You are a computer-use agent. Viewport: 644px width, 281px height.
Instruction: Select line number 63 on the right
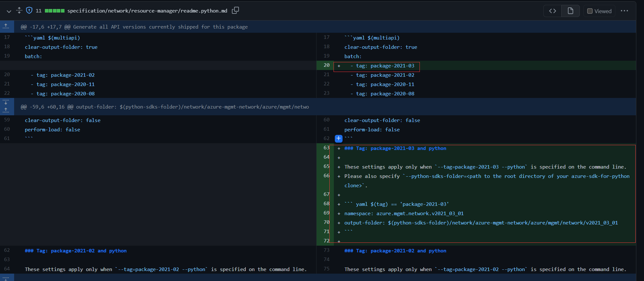pos(326,148)
